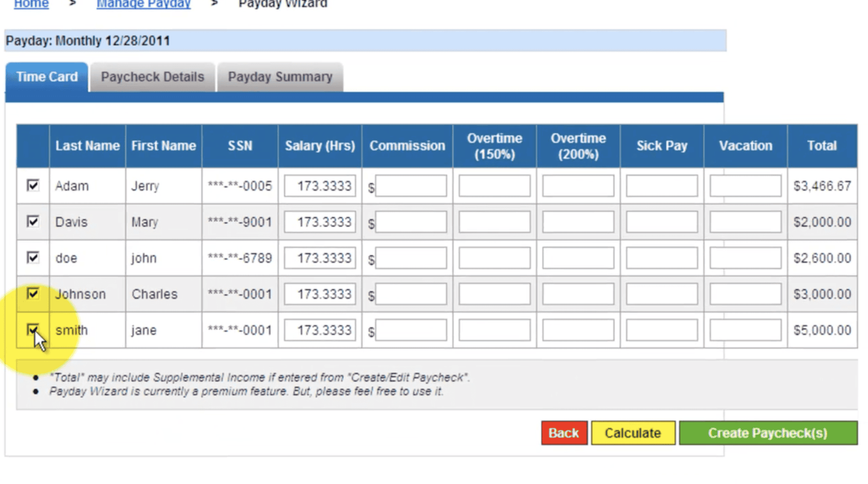Edit the Salary hours field for smith jane
This screenshot has height=484, width=868.
pos(319,330)
